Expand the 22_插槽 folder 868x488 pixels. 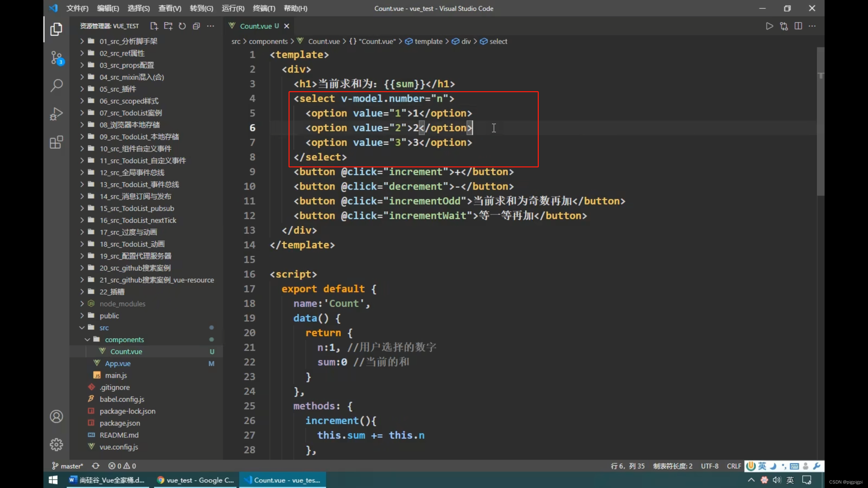[x=146, y=292]
